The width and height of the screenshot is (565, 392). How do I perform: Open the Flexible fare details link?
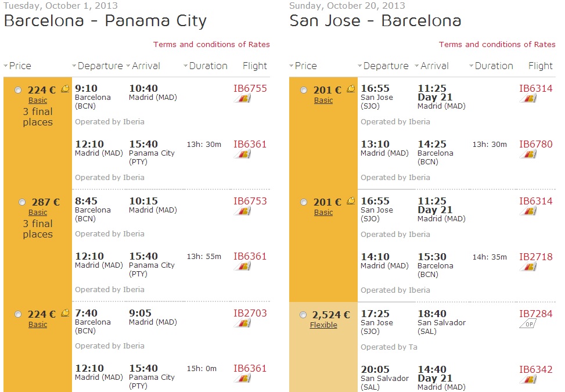click(323, 325)
